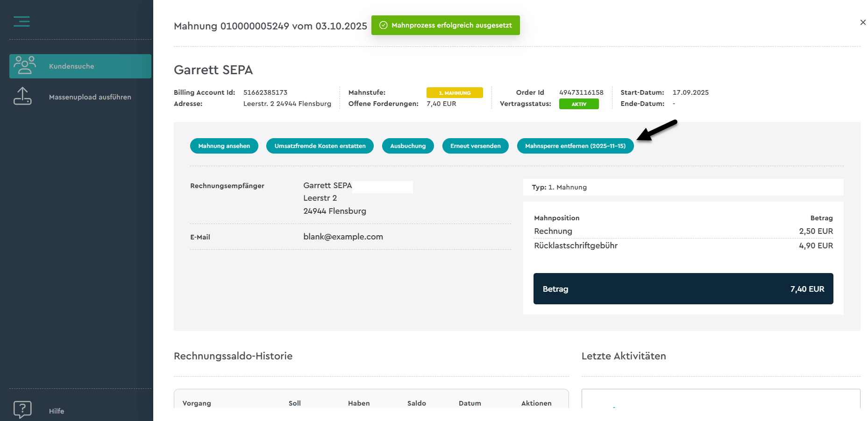868x421 pixels.
Task: Select Massenupload ausführen menu item
Action: tap(90, 97)
